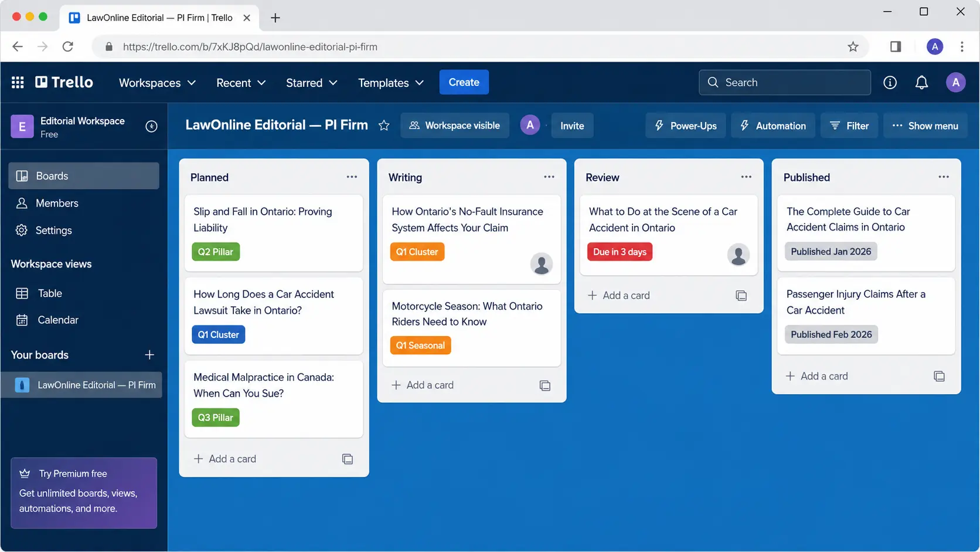The width and height of the screenshot is (980, 552).
Task: Add a new board with the plus icon
Action: (149, 355)
